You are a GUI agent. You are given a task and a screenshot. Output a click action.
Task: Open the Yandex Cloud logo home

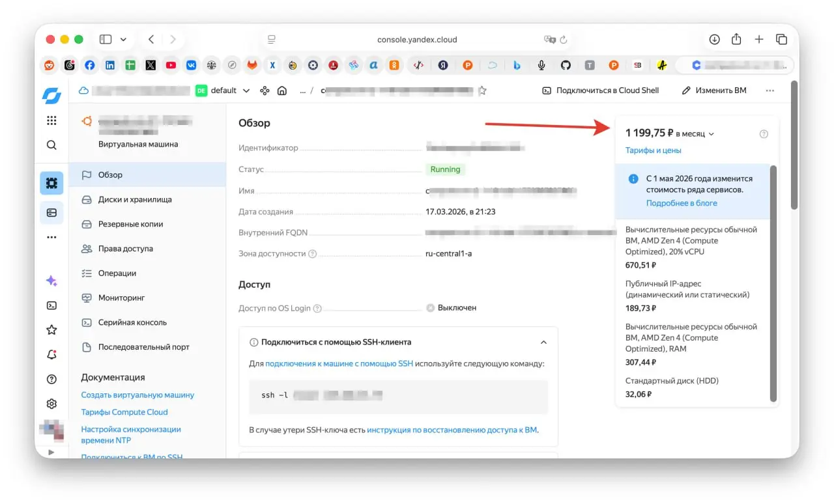(51, 95)
